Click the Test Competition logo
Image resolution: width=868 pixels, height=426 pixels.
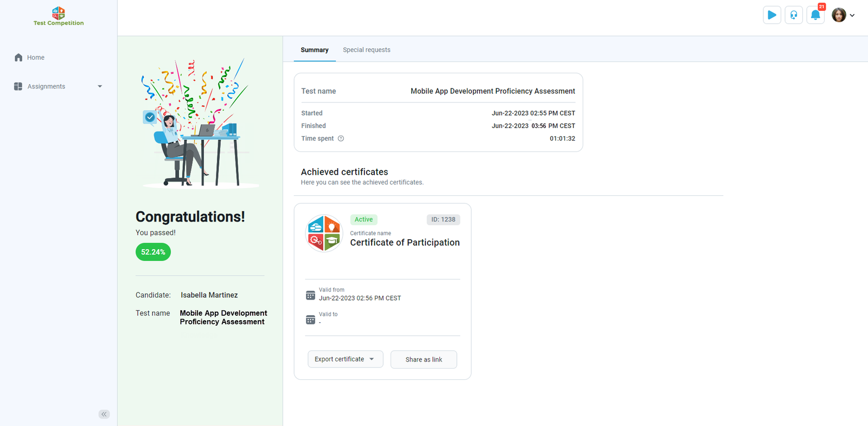(x=59, y=16)
